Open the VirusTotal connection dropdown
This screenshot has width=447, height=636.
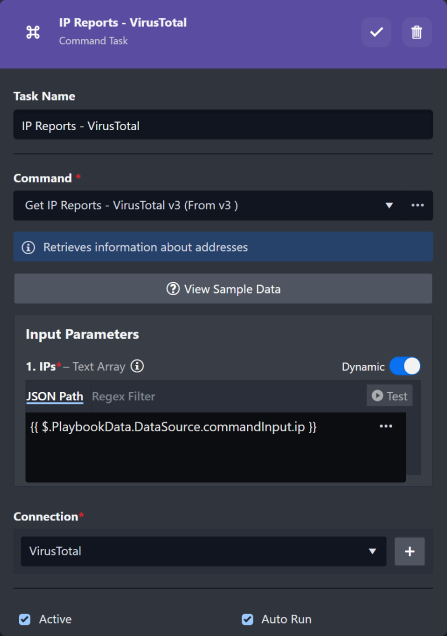pyautogui.click(x=204, y=551)
